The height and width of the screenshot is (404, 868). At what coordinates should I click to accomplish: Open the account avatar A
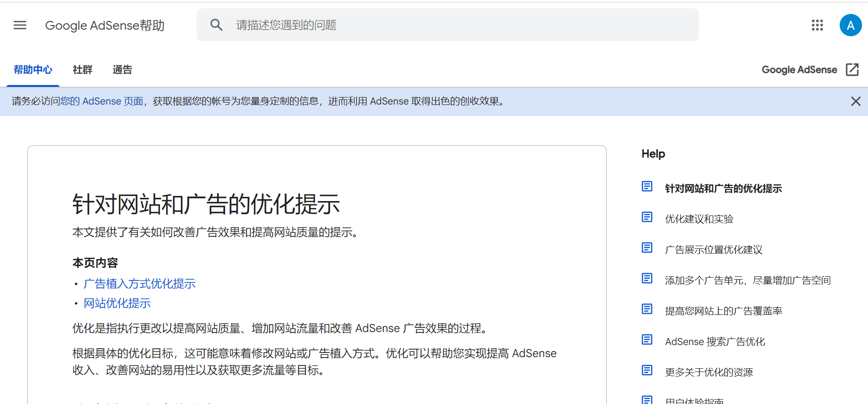[x=850, y=25]
